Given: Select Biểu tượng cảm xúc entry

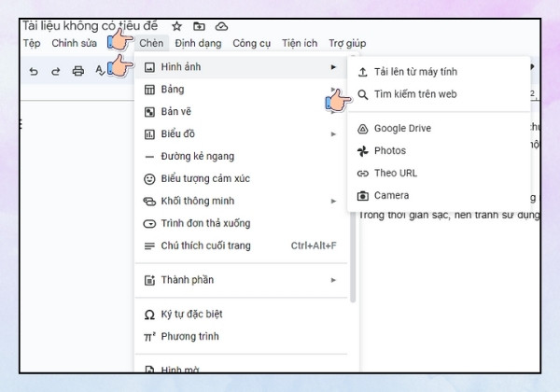Looking at the screenshot, I should [241, 179].
